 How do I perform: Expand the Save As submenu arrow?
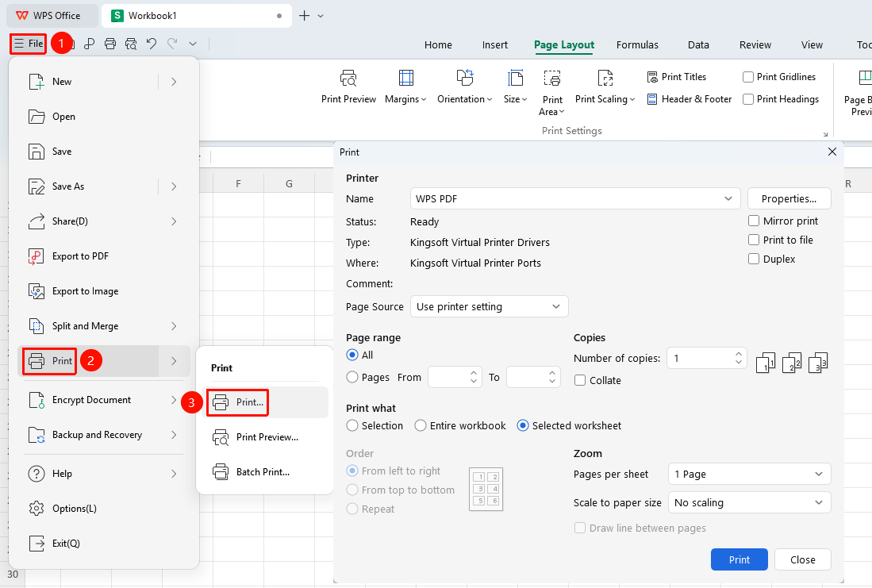coord(174,186)
